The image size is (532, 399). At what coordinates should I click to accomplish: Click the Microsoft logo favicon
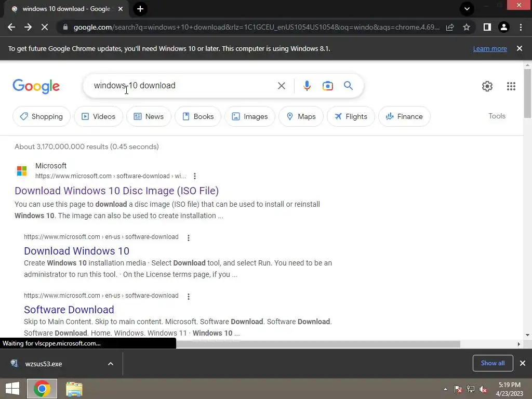pyautogui.click(x=22, y=170)
